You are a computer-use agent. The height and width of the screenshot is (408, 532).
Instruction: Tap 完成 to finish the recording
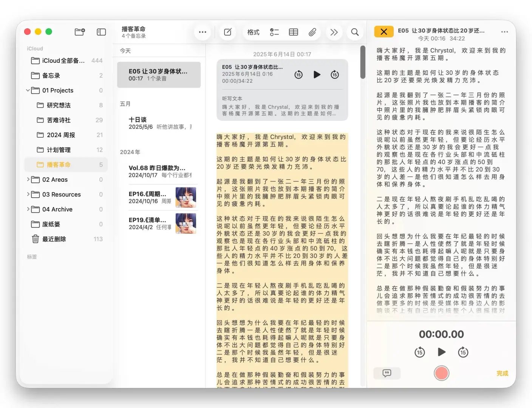click(x=502, y=373)
